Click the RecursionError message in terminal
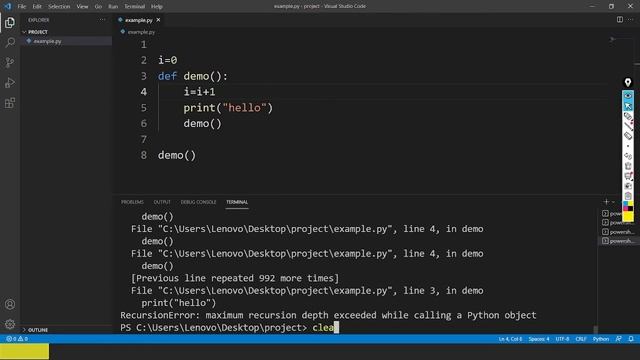The height and width of the screenshot is (360, 640). [x=328, y=315]
